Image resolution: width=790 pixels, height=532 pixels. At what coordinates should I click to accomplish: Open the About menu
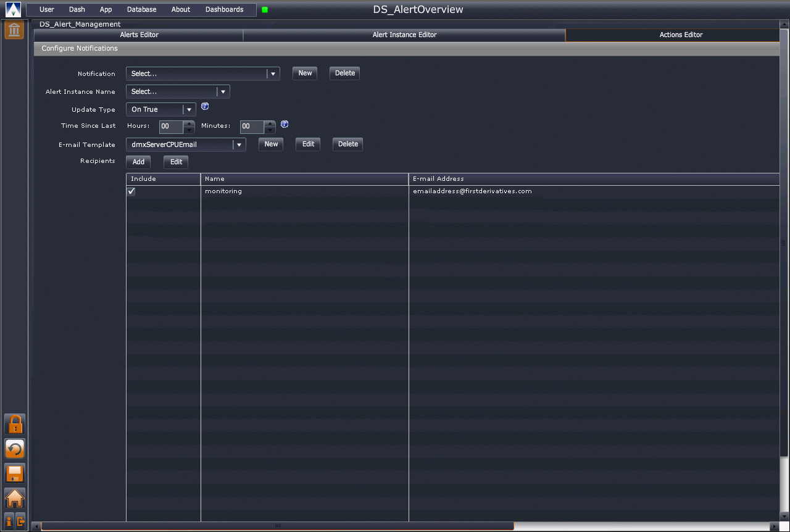[181, 9]
